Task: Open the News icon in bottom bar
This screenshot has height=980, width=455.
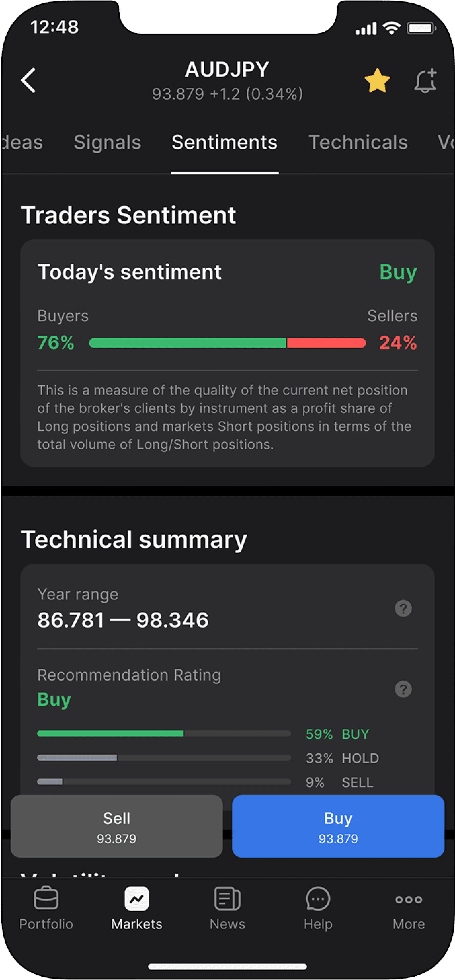Action: pos(227,899)
